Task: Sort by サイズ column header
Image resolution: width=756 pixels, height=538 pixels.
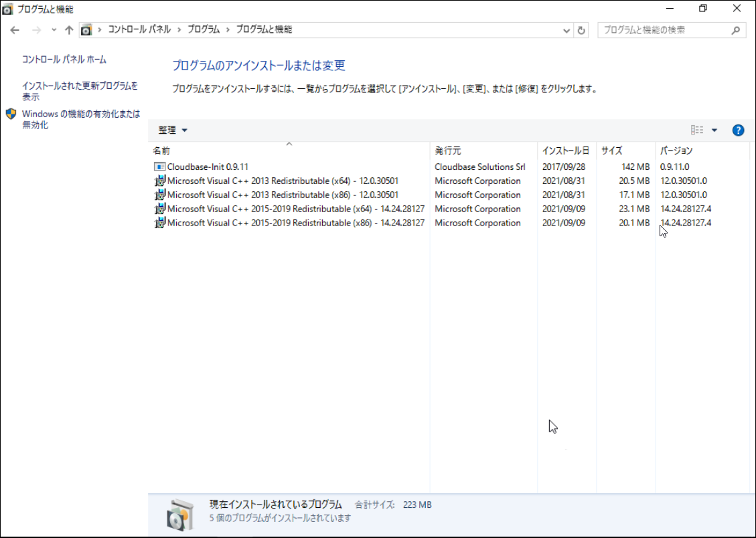Action: click(625, 151)
